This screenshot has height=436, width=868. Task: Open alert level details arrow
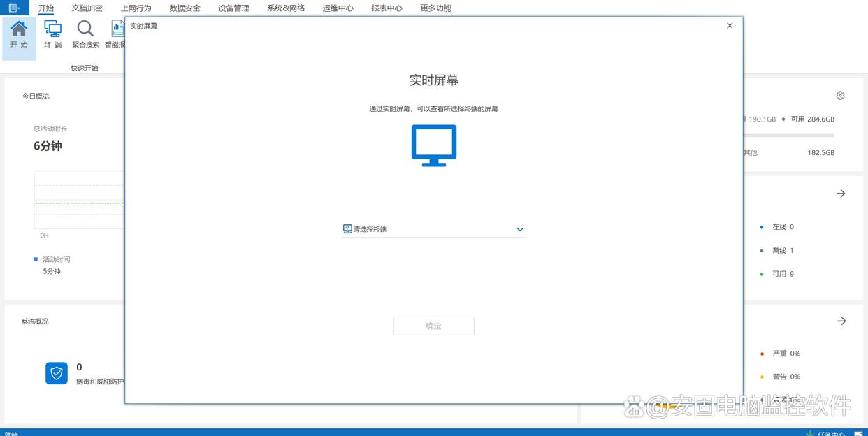pyautogui.click(x=841, y=321)
